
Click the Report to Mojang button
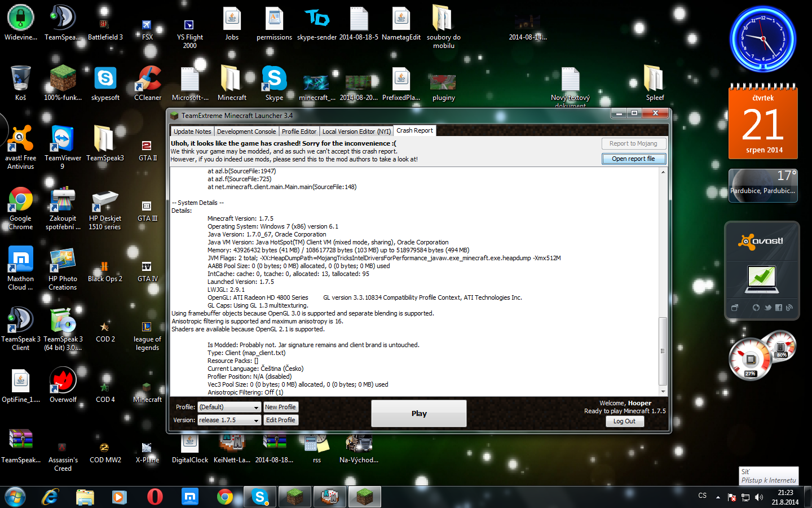pos(633,143)
